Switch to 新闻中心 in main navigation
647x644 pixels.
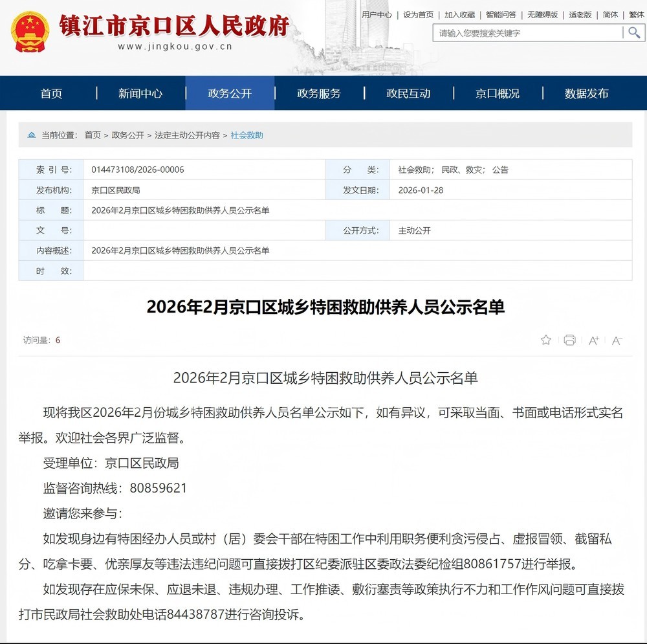(140, 93)
